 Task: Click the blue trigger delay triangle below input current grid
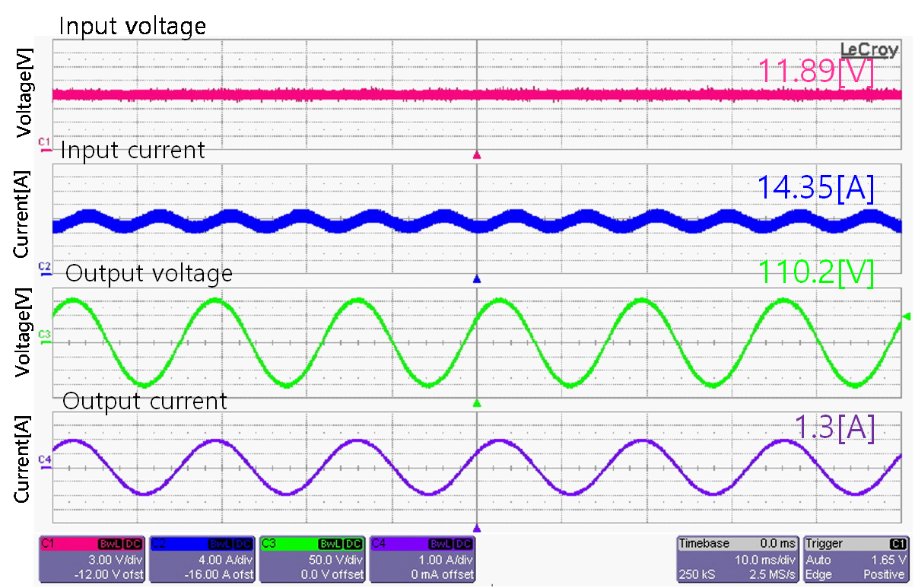coord(477,279)
